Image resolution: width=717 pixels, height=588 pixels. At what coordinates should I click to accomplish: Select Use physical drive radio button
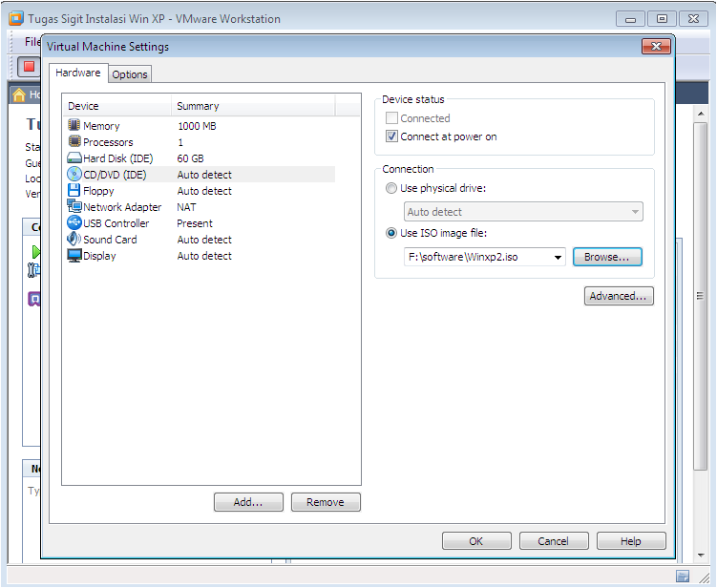(x=391, y=188)
